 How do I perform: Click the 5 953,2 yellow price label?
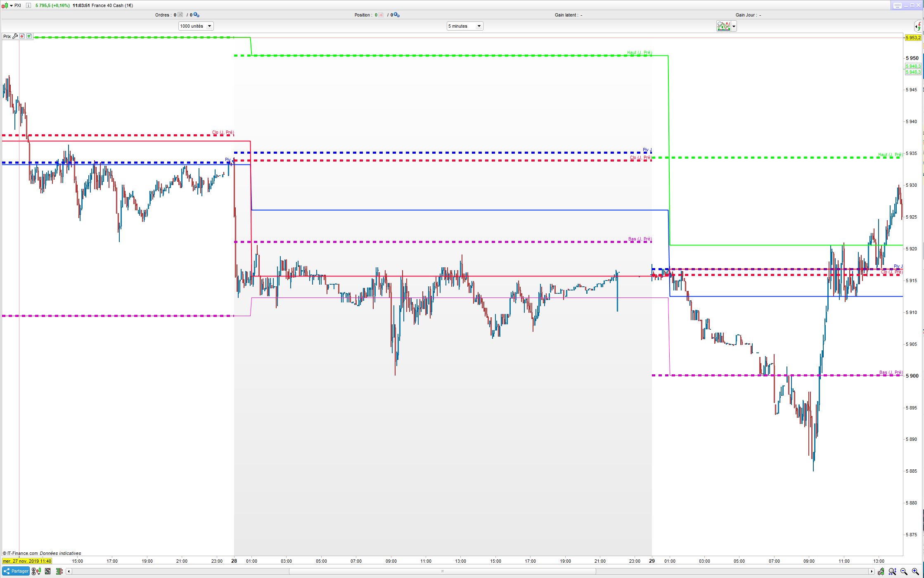click(913, 38)
